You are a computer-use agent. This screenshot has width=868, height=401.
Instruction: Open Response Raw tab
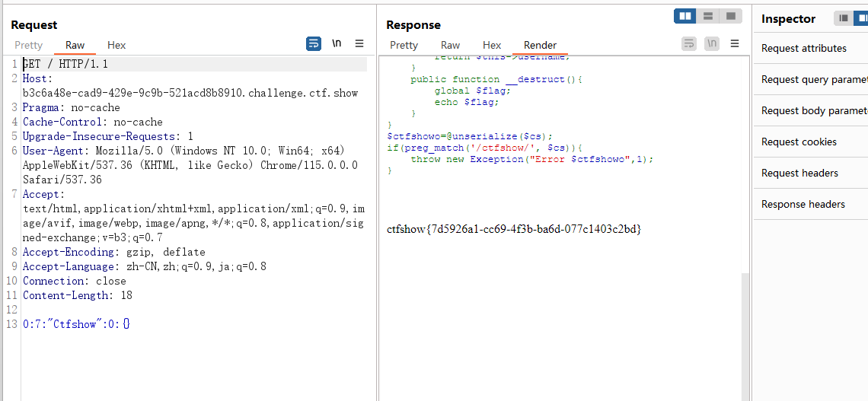[450, 46]
